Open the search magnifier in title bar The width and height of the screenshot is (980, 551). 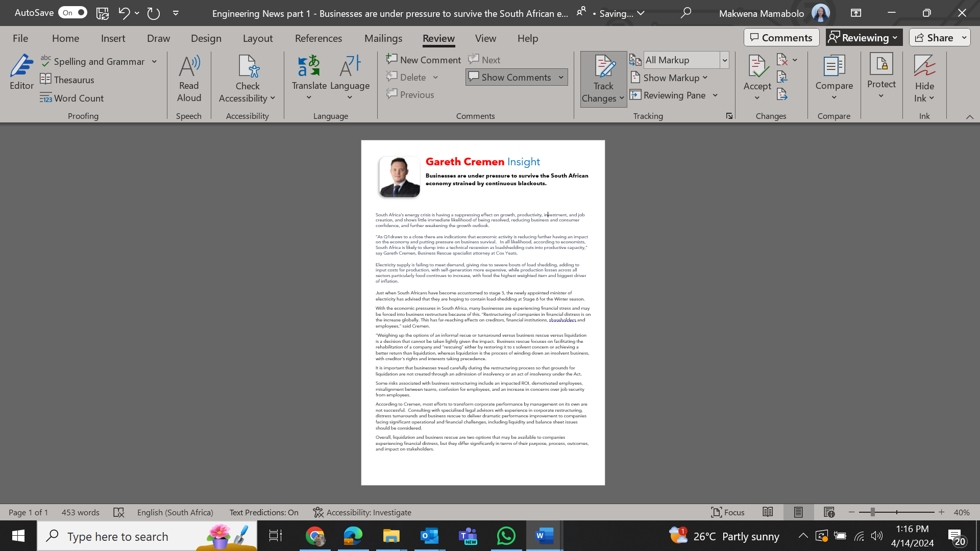pyautogui.click(x=685, y=13)
